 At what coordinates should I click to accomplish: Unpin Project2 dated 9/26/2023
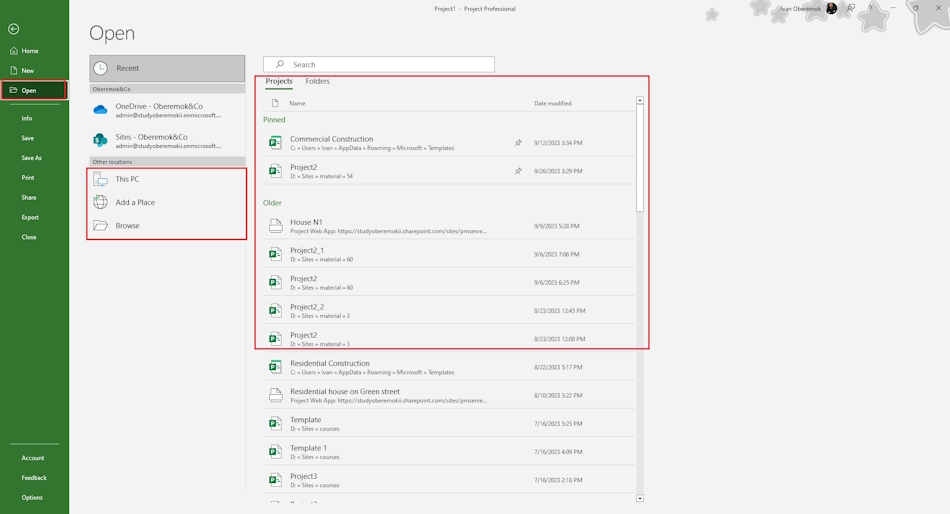click(518, 171)
